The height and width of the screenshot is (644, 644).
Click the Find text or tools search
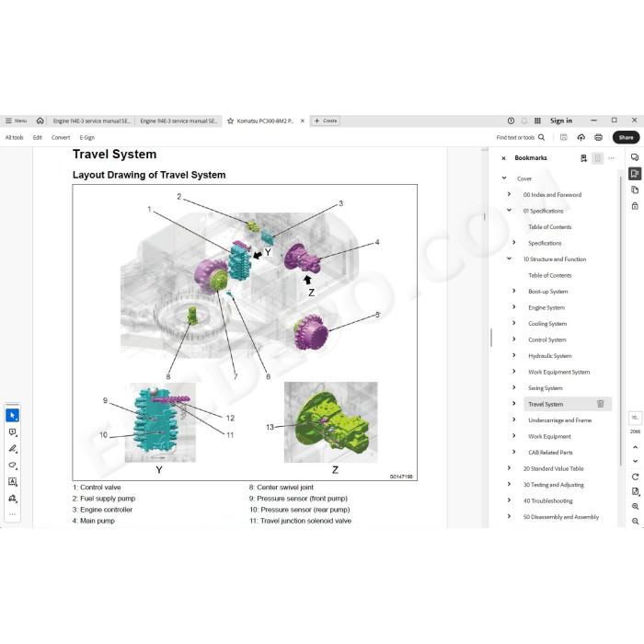click(521, 138)
